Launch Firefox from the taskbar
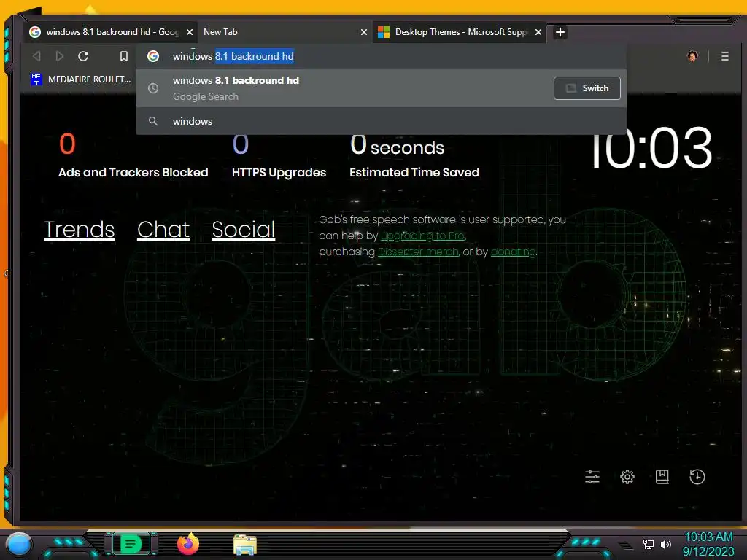 188,544
